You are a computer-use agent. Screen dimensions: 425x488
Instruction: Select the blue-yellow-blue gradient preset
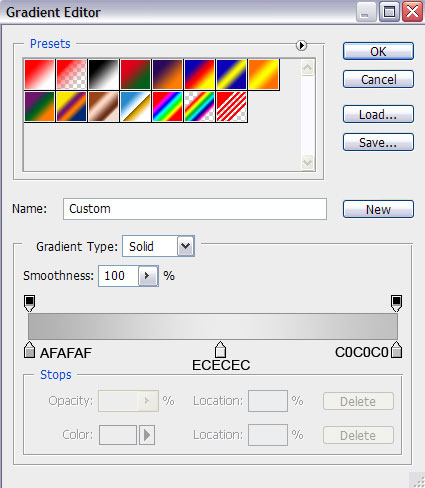231,74
